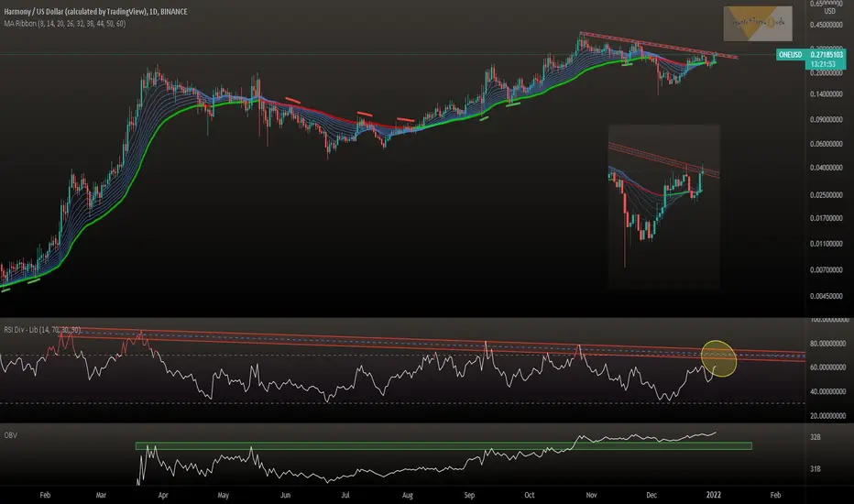Click the 0.00700000 price axis label
The image size is (854, 504).
coord(827,270)
